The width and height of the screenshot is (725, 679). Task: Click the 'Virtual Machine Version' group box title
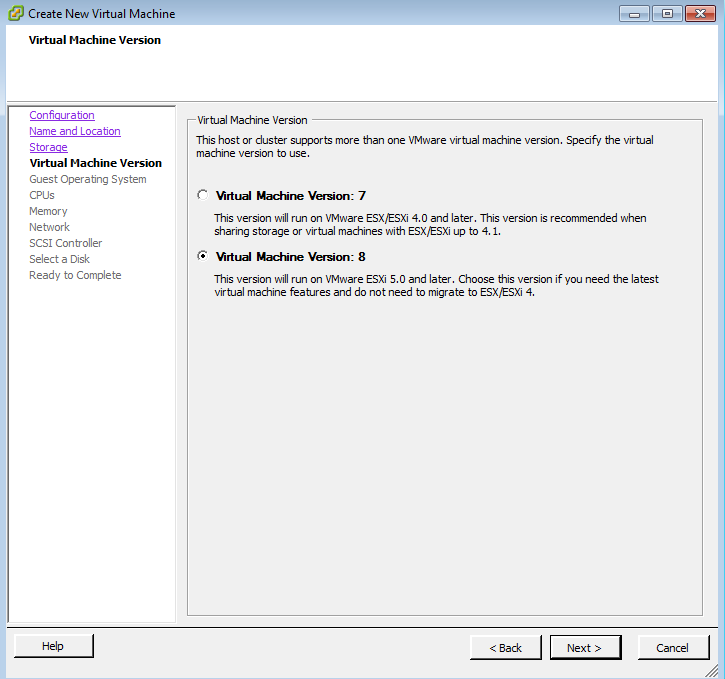click(252, 120)
